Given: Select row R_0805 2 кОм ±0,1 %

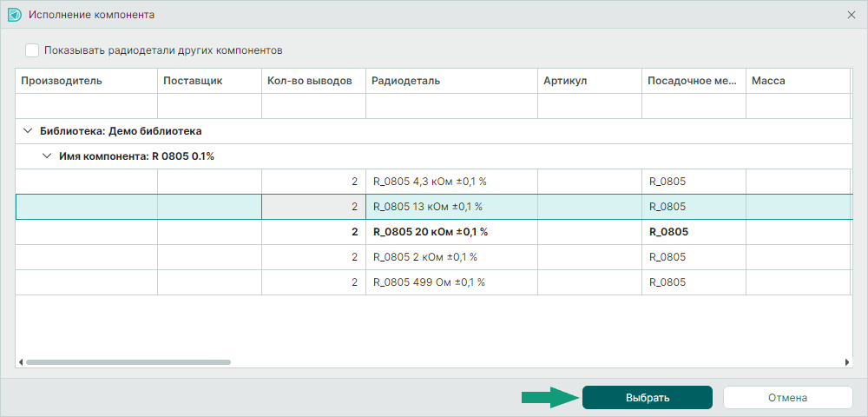Looking at the screenshot, I should click(433, 257).
